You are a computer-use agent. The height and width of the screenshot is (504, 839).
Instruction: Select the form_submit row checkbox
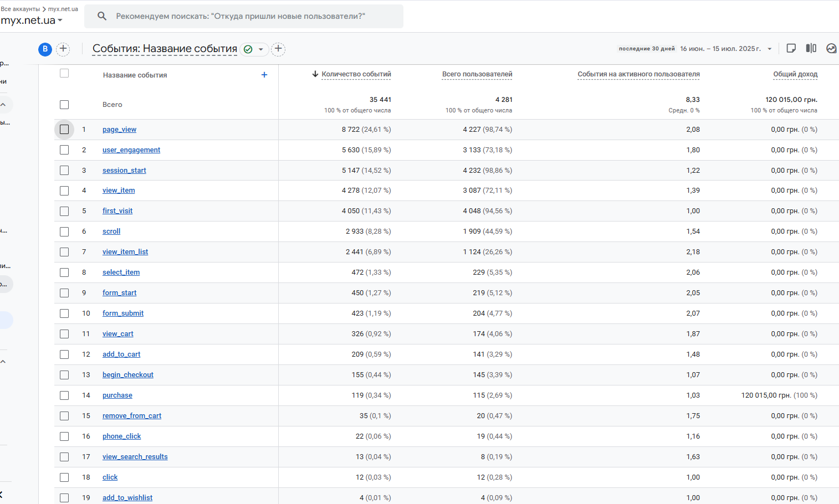[x=64, y=313]
